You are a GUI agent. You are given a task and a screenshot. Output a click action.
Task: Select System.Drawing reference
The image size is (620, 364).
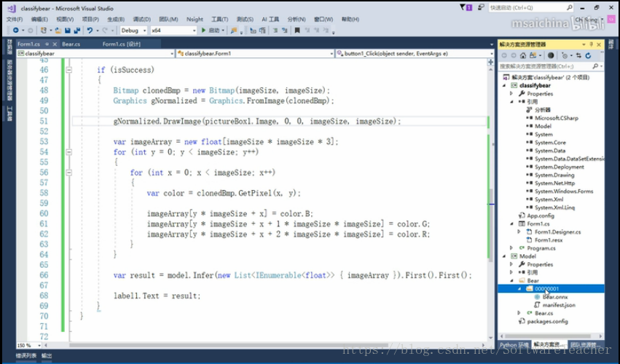[554, 175]
